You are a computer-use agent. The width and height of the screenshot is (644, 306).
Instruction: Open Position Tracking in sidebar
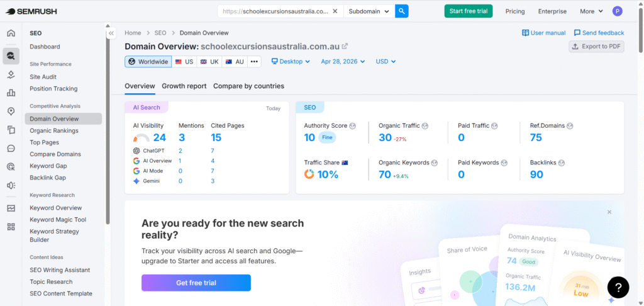coord(53,89)
